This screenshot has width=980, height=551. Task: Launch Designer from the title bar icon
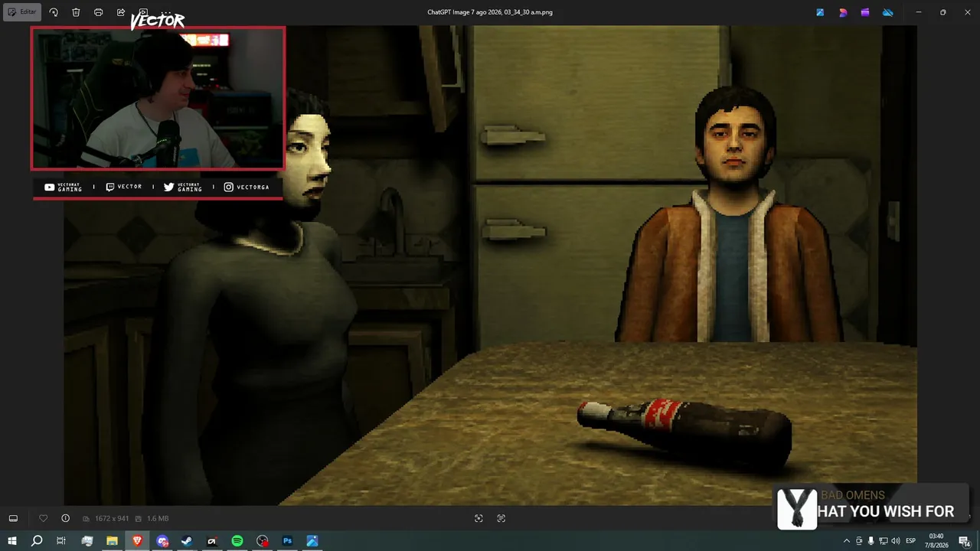(843, 12)
